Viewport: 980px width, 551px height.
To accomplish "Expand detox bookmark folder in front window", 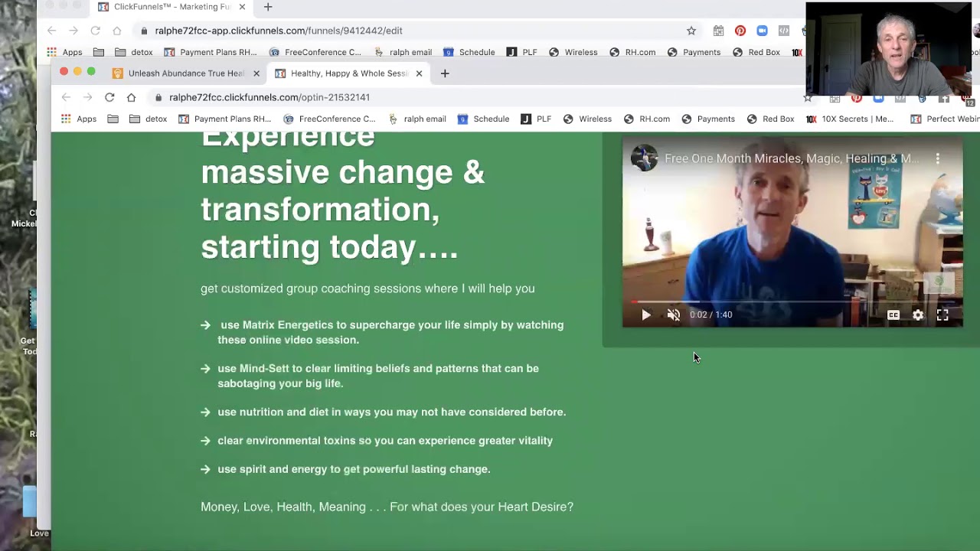I will [149, 119].
